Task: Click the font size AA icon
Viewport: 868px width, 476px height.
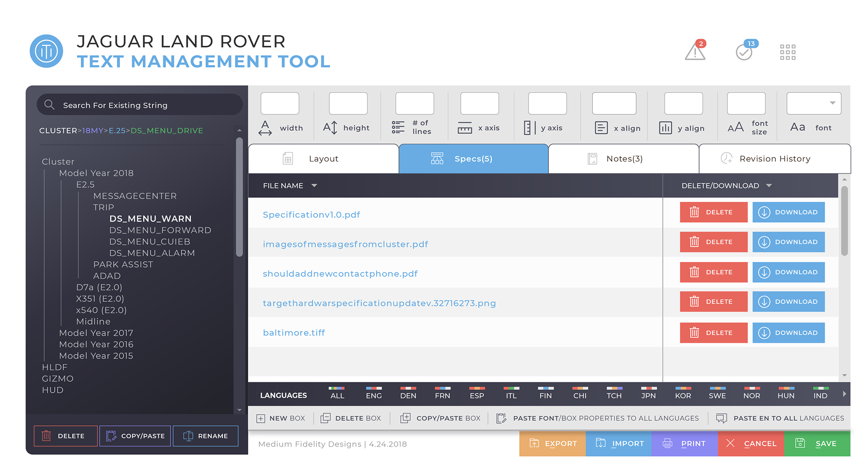Action: (736, 128)
